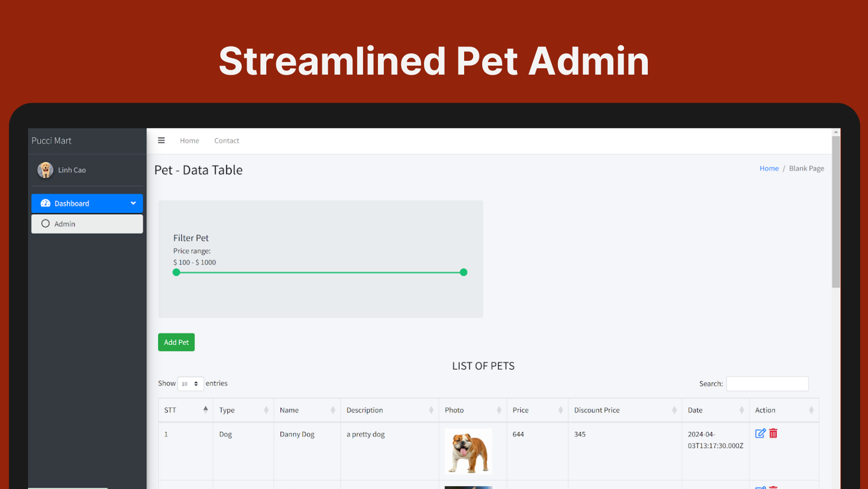The image size is (868, 489).
Task: Open the Show entries dropdown
Action: 191,384
